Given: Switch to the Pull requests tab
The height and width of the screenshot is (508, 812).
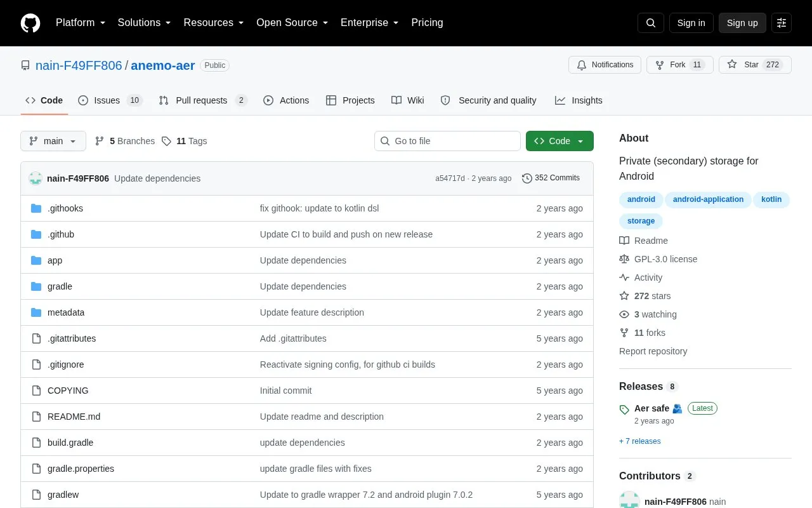Looking at the screenshot, I should 203,100.
